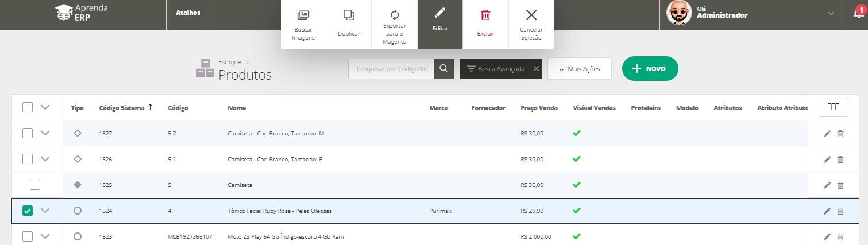The height and width of the screenshot is (245, 868).
Task: Open the Mais Ações dropdown
Action: click(579, 69)
